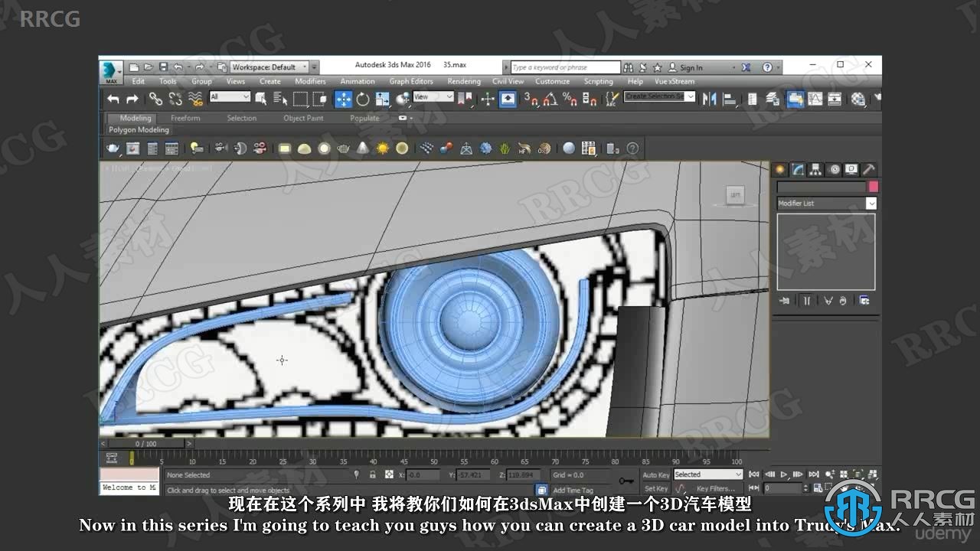Viewport: 980px width, 551px height.
Task: Toggle Absolute/Offset transform mode icon
Action: click(389, 474)
